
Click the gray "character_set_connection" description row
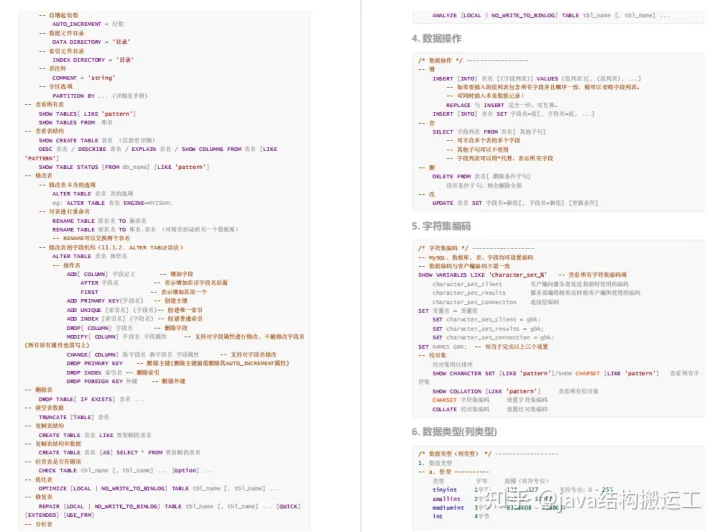coord(496,302)
